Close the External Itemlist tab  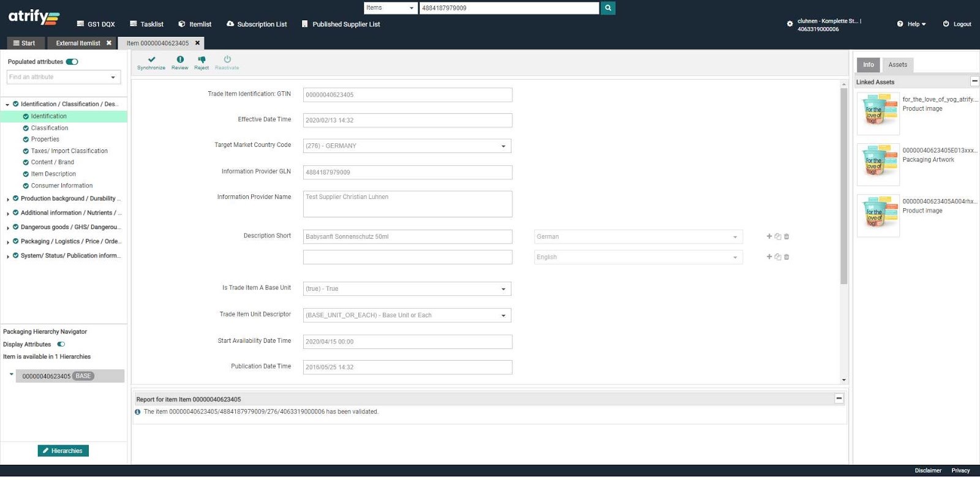click(x=109, y=43)
